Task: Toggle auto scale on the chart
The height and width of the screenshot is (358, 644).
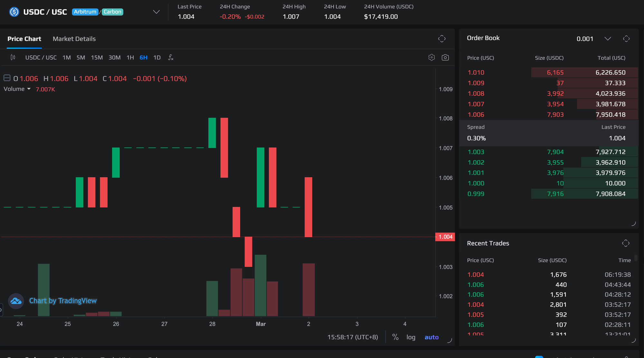Action: tap(431, 337)
